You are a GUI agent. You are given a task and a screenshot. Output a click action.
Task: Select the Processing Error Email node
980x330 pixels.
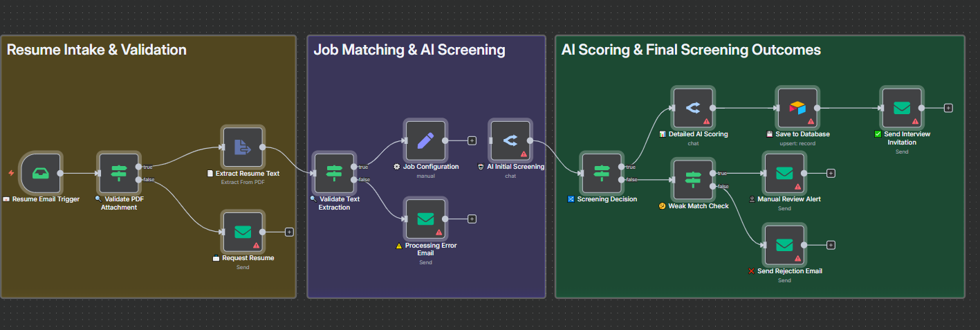pyautogui.click(x=425, y=219)
